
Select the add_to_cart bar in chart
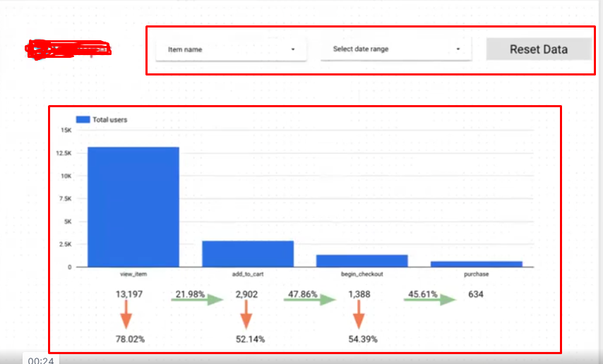click(248, 254)
